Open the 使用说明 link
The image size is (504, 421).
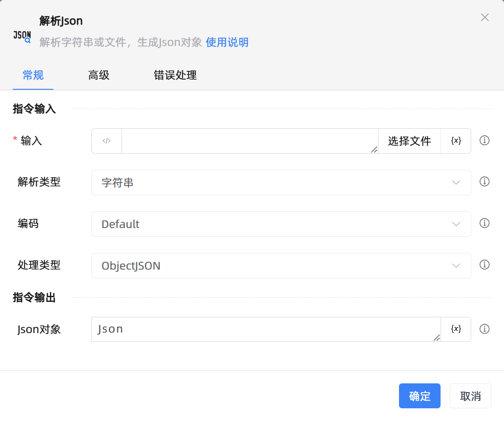(x=227, y=42)
